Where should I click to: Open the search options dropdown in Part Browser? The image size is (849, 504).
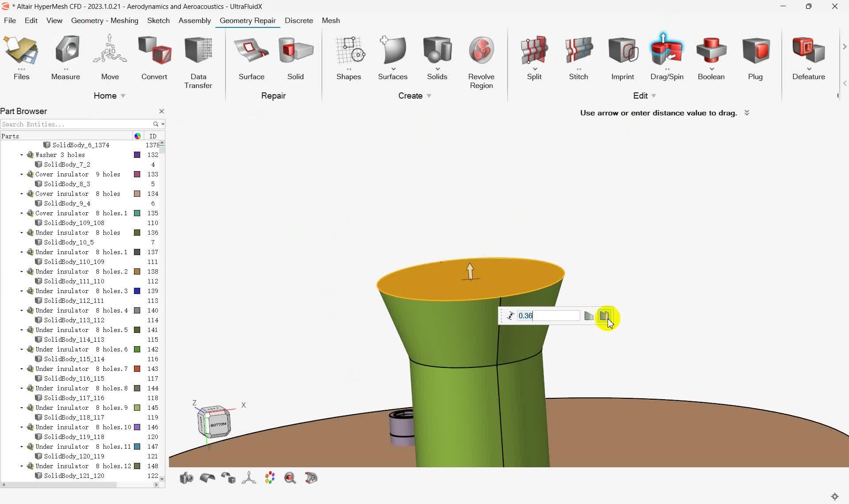tap(163, 124)
